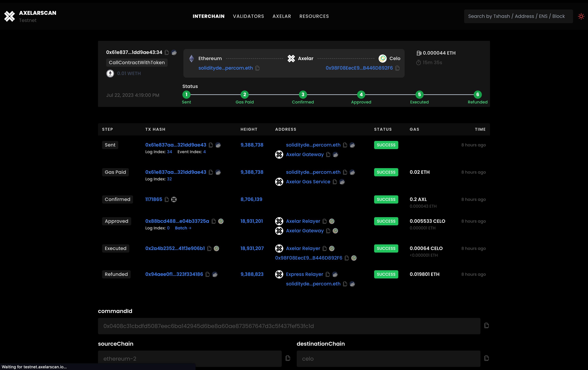Click status step 4 Approved marker
Screen dimensions: 588x370
(361, 94)
